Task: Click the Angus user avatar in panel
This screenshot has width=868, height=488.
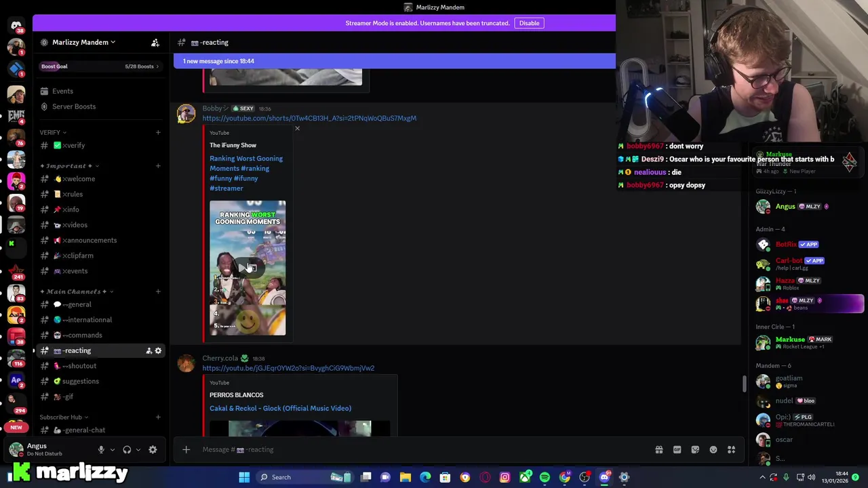Action: pyautogui.click(x=16, y=449)
